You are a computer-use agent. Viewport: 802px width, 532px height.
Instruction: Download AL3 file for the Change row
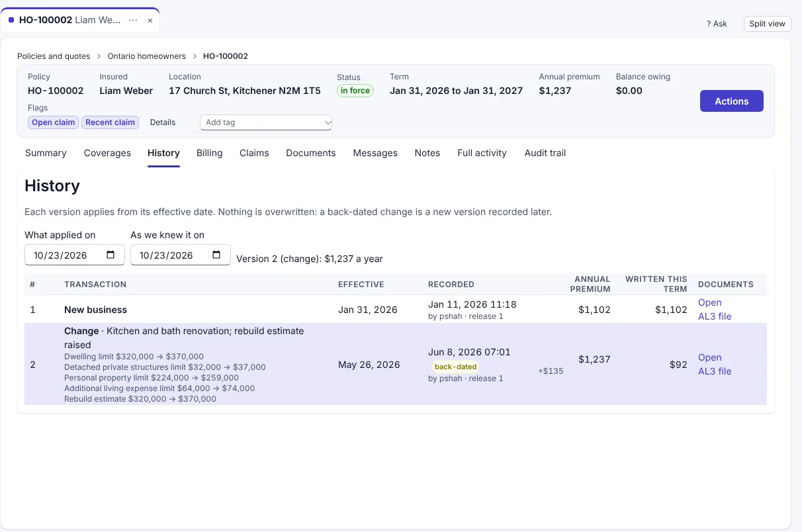click(715, 371)
